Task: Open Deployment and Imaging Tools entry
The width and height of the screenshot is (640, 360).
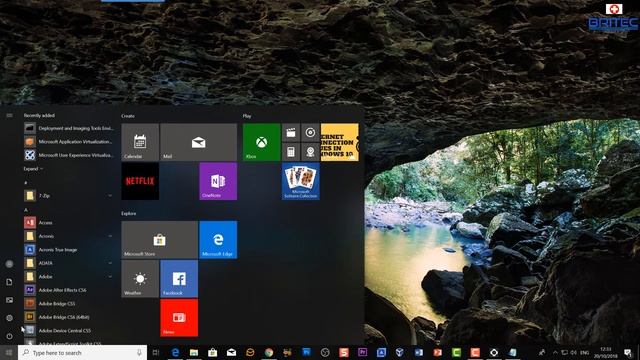Action: pyautogui.click(x=69, y=128)
